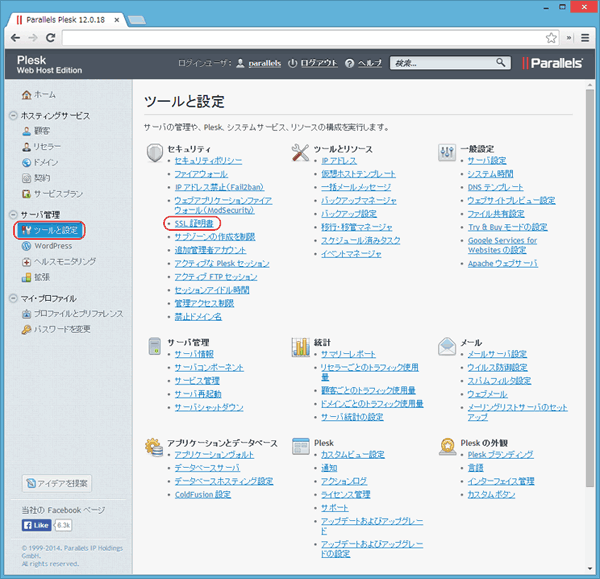Open ドメイン in the sidebar
This screenshot has height=579, width=600.
click(x=46, y=162)
